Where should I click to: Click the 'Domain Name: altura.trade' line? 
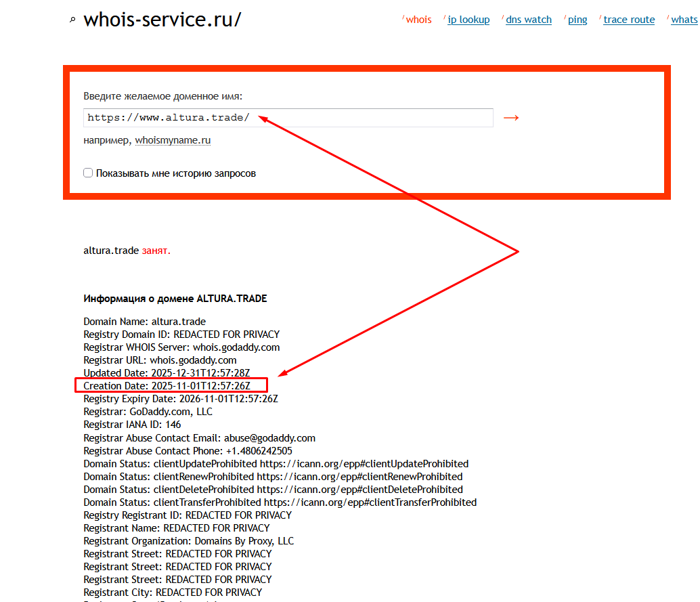point(145,322)
